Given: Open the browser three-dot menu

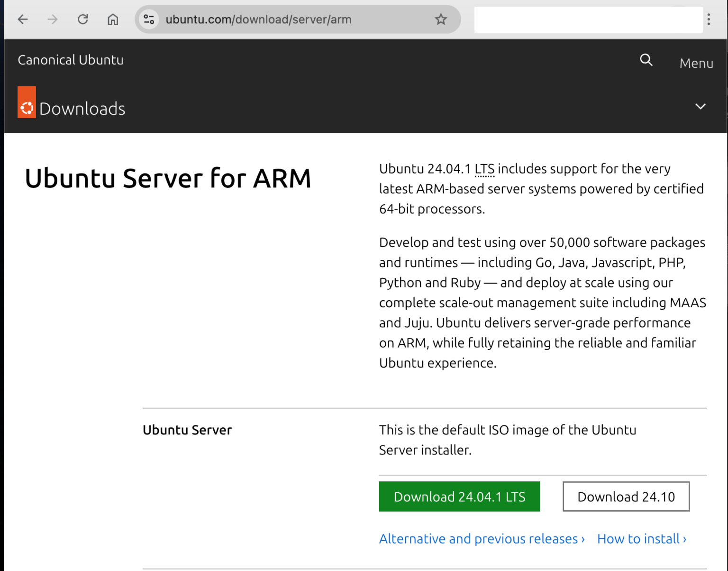Looking at the screenshot, I should click(x=709, y=19).
